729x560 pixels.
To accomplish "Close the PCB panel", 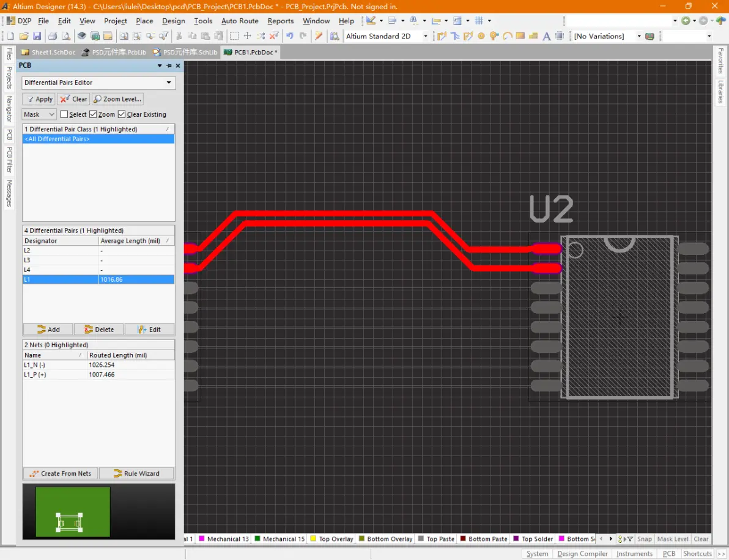I will [x=177, y=66].
